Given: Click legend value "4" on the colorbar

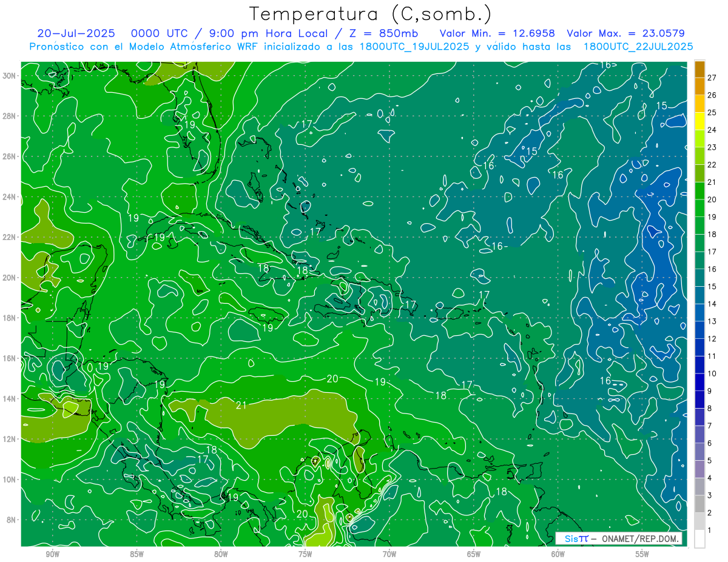Looking at the screenshot, I should 710,478.
